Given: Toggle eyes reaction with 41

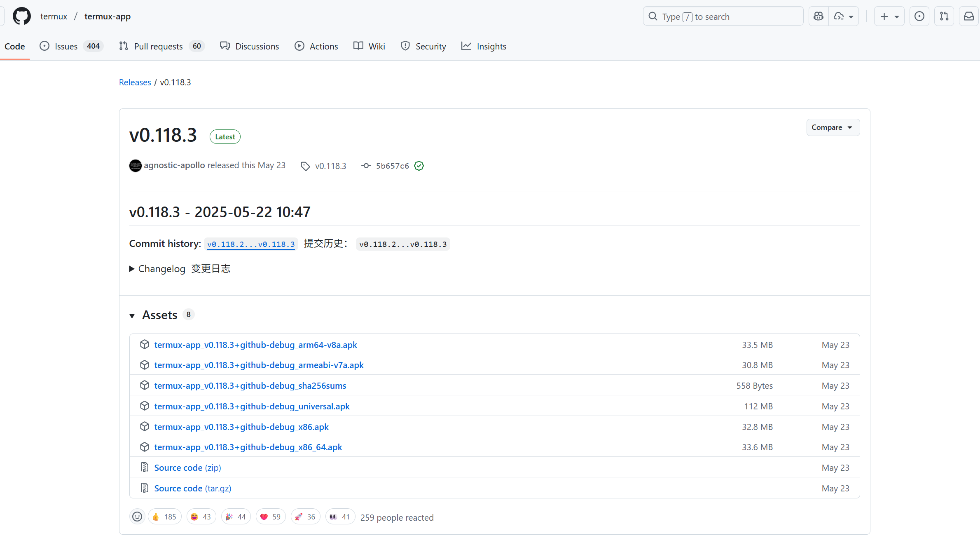Looking at the screenshot, I should pos(340,517).
